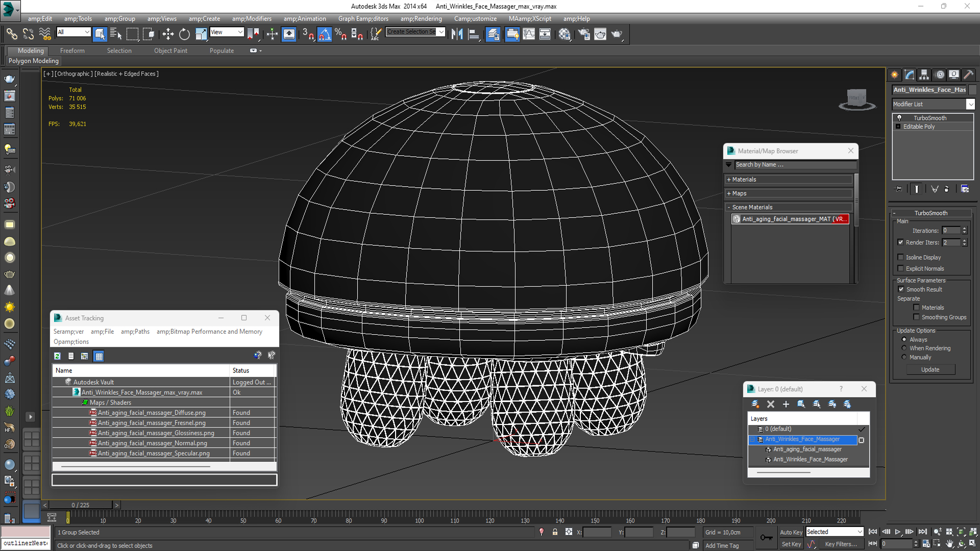The image size is (980, 551).
Task: Open Select by Name tool
Action: [x=116, y=34]
